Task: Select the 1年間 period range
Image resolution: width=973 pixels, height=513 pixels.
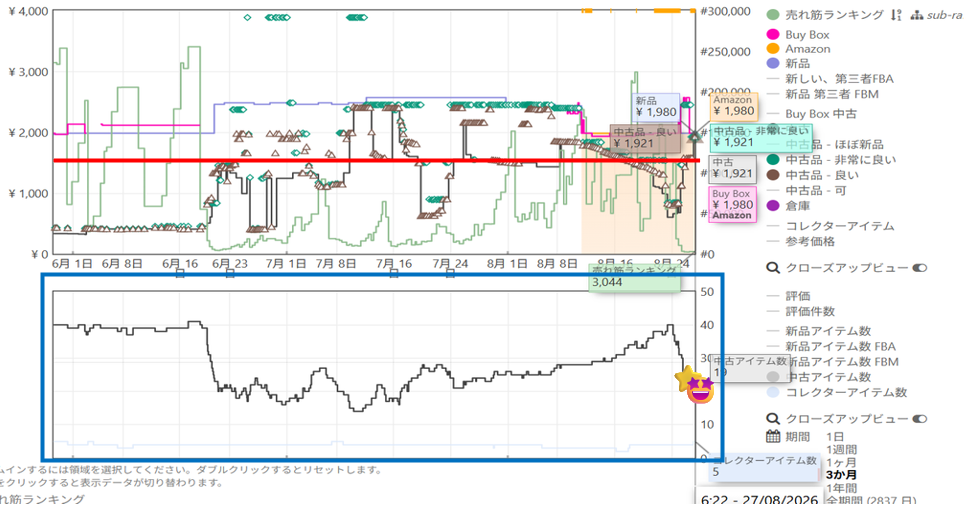Action: point(841,488)
